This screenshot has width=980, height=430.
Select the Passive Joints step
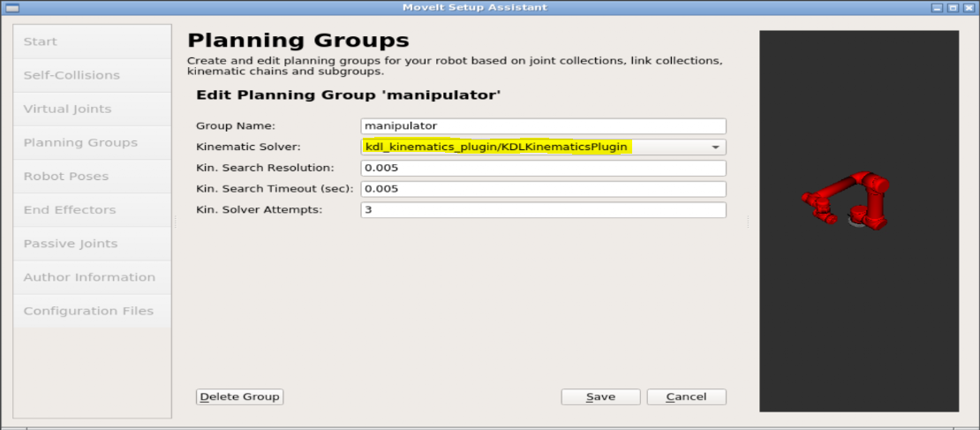tap(92, 244)
